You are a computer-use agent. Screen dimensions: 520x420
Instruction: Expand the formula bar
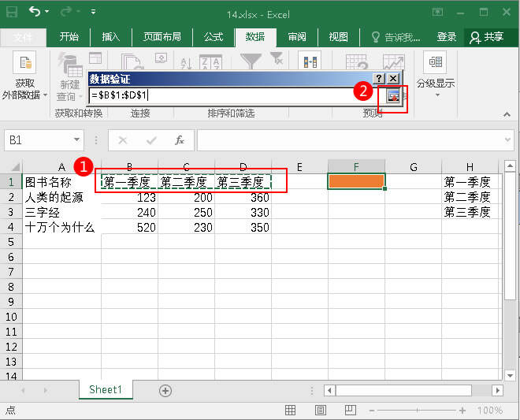(508, 140)
